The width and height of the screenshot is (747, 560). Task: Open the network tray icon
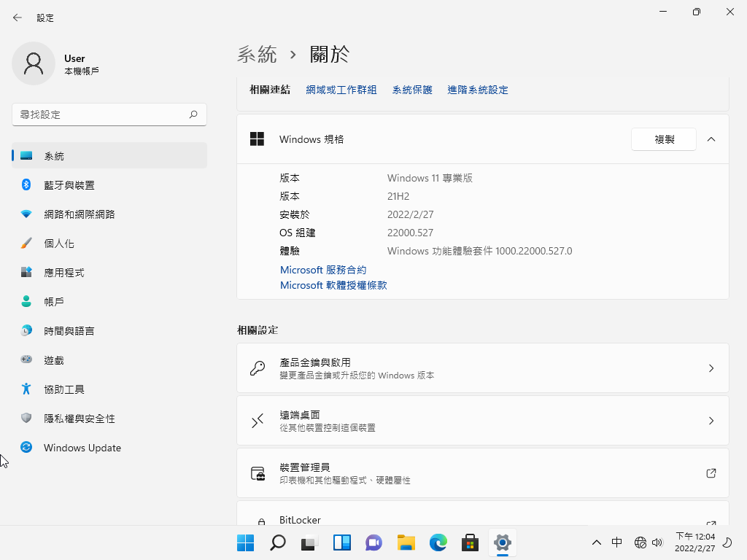tap(640, 542)
